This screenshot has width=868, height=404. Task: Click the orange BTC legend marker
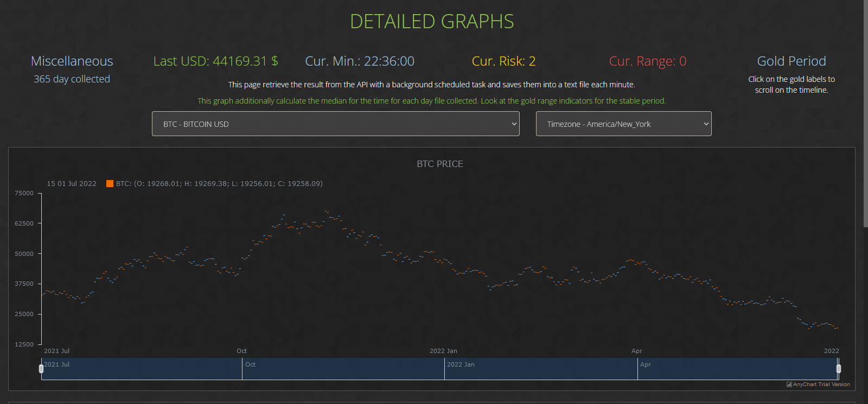click(110, 184)
